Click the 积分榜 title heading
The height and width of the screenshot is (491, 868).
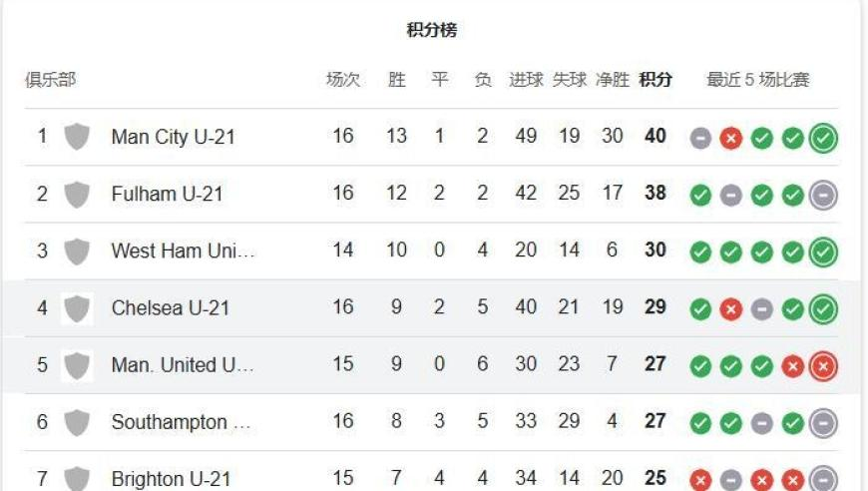coord(432,29)
